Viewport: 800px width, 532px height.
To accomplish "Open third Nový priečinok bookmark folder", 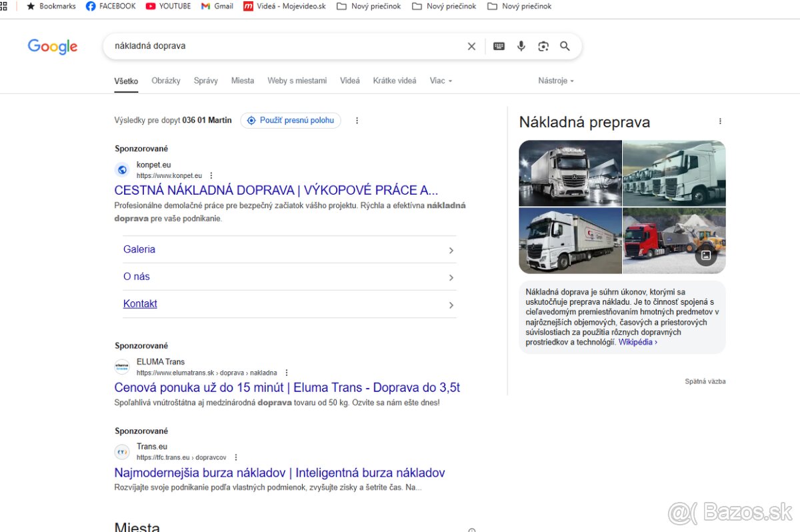I will tap(519, 6).
